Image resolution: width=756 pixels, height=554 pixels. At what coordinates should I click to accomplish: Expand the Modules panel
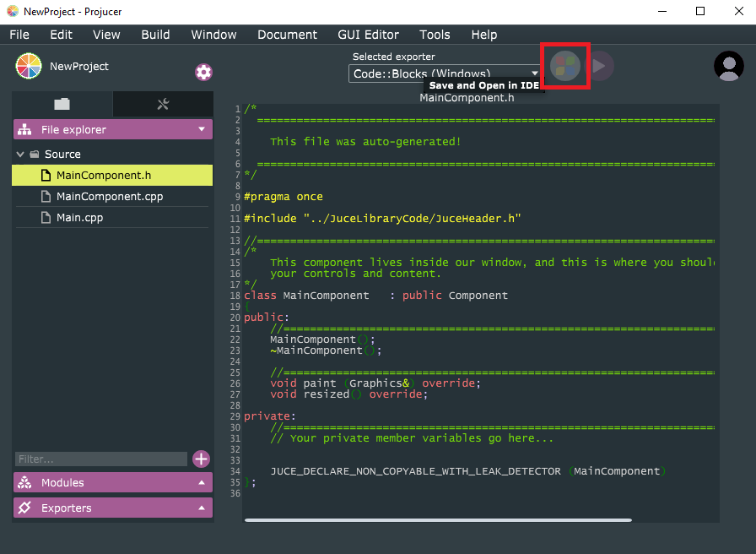pos(113,482)
